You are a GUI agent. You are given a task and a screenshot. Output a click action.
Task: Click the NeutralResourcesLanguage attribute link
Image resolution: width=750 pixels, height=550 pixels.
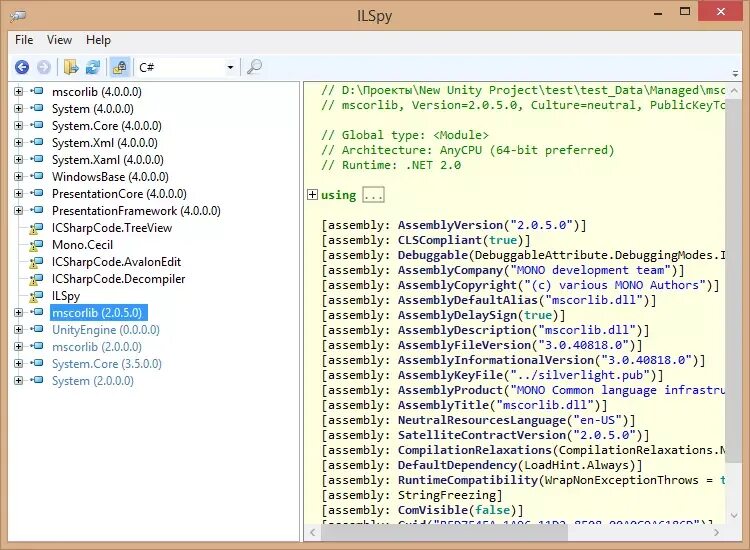[482, 420]
